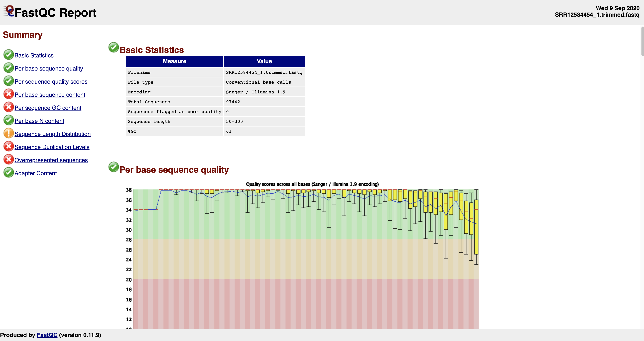Click pass icon next to Per base sequence quality heading

[114, 167]
